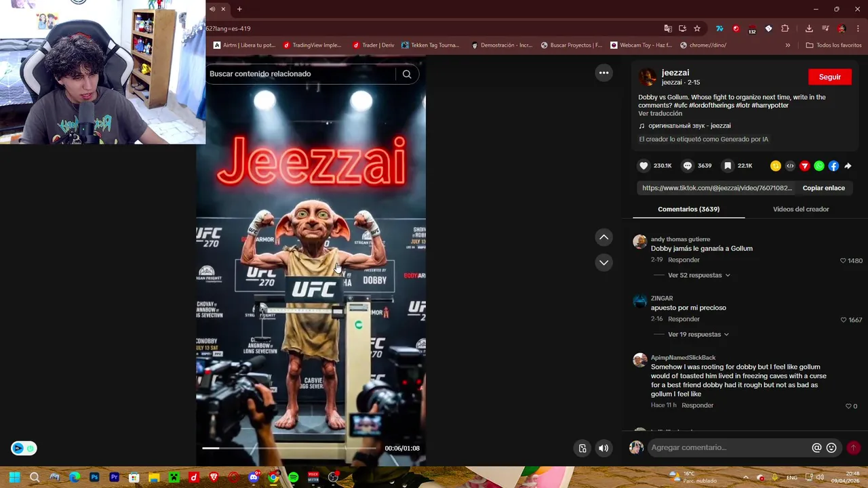Click the translate page icon in address bar
This screenshot has height=488, width=868.
click(668, 28)
